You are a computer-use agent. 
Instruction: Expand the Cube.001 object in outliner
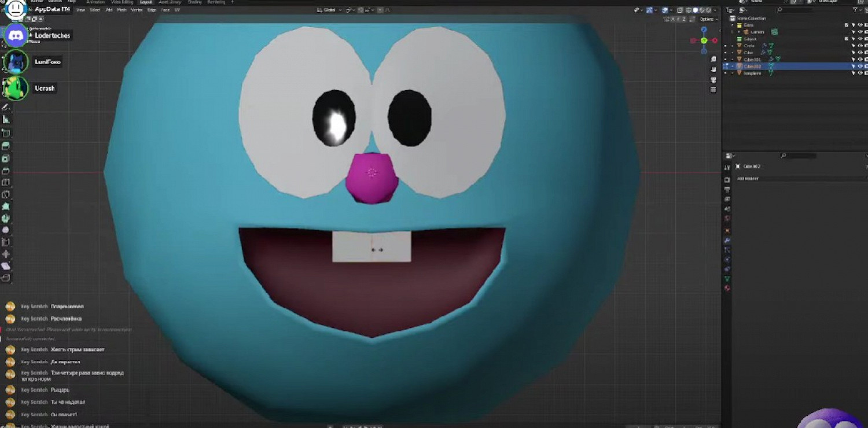click(x=733, y=60)
